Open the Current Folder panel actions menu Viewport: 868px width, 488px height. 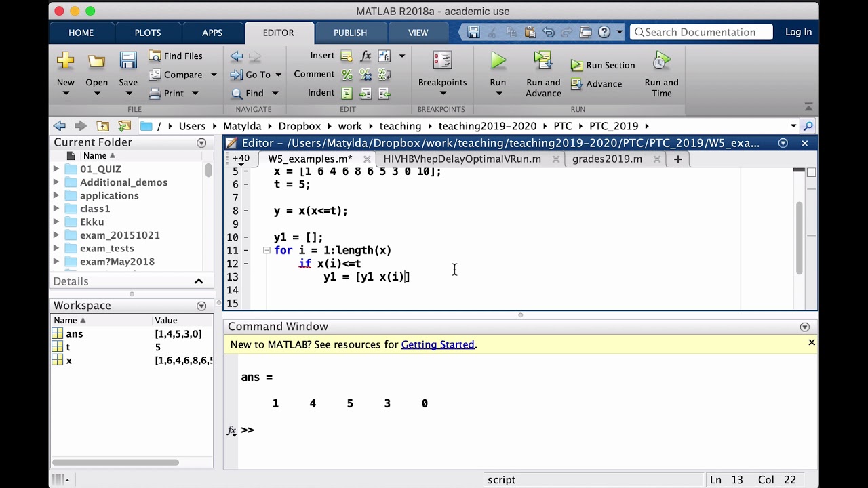[201, 143]
